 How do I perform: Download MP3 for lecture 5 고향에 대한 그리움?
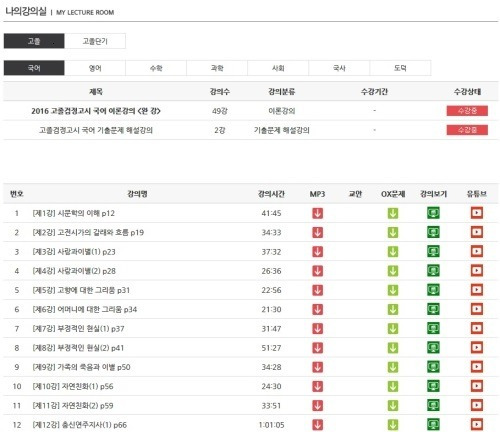(317, 290)
